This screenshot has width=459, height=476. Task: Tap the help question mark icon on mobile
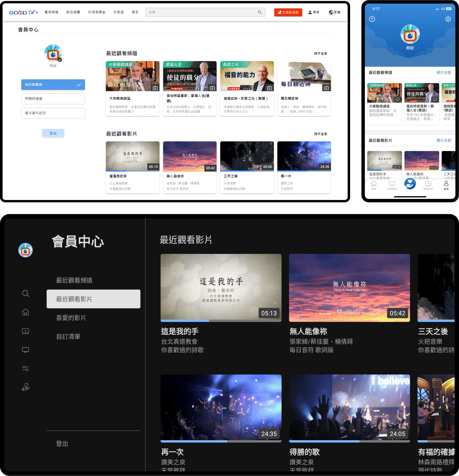tap(372, 19)
